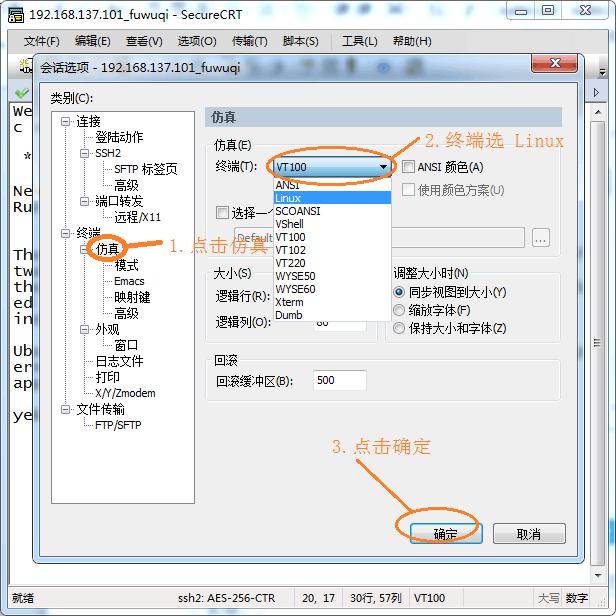Open the 选项(O) menu
The image size is (616, 616).
(197, 41)
